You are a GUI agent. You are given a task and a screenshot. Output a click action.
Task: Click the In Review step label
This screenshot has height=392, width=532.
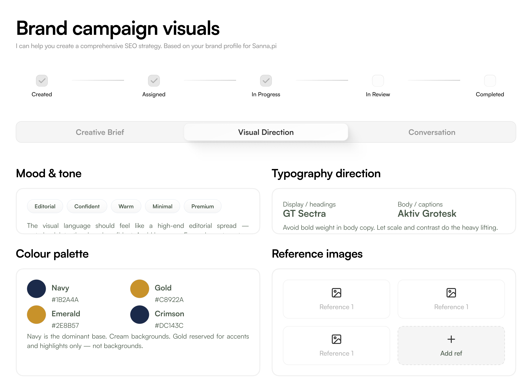(x=378, y=94)
